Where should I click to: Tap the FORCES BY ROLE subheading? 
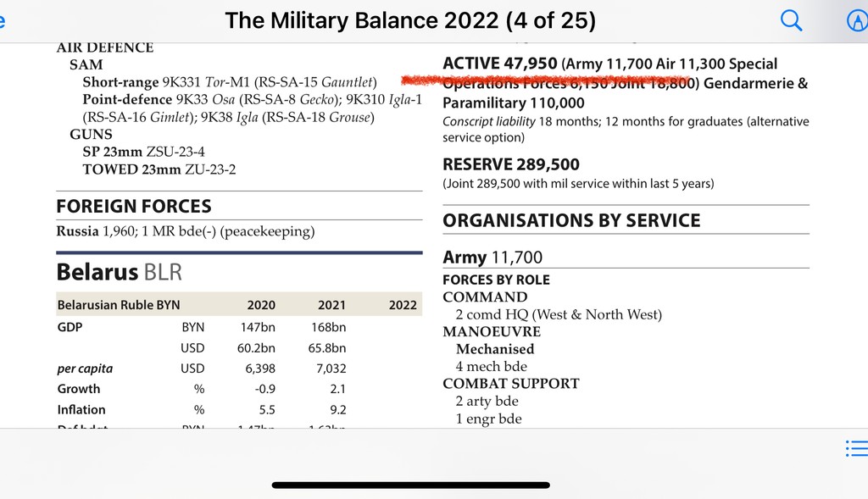(x=496, y=280)
